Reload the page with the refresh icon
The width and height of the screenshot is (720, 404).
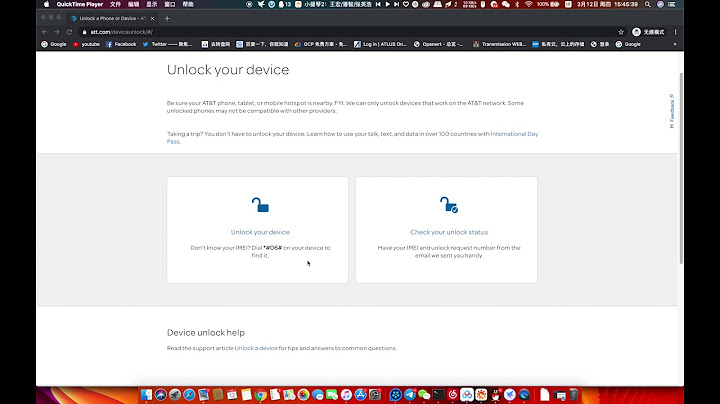[x=69, y=32]
